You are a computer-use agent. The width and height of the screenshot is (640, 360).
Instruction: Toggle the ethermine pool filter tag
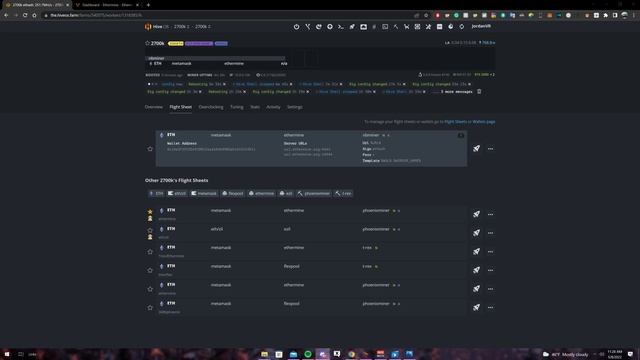262,193
